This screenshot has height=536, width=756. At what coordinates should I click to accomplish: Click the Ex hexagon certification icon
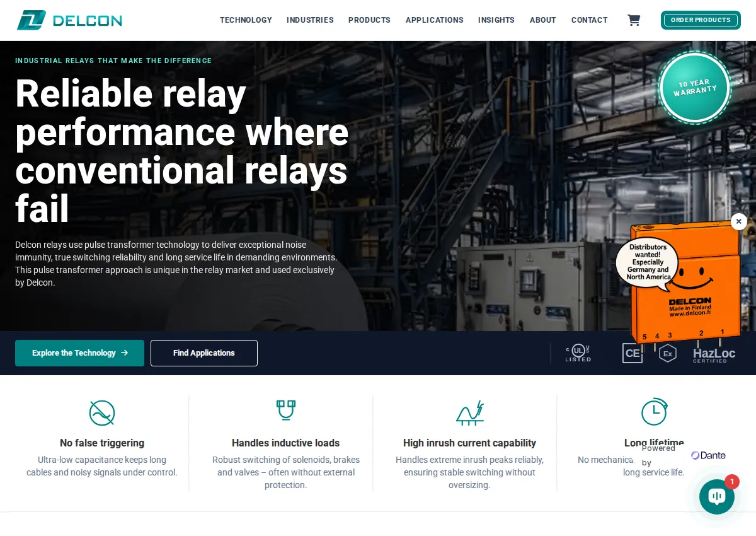tap(668, 353)
